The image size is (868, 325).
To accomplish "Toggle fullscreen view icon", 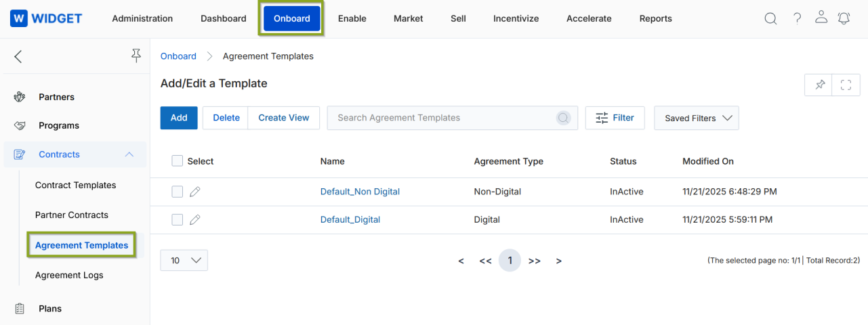I will click(846, 85).
